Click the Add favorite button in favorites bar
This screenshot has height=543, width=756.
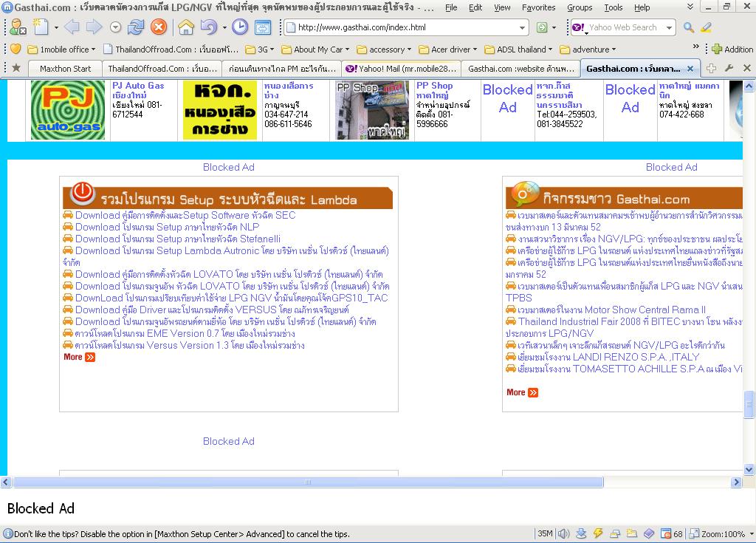tap(732, 49)
